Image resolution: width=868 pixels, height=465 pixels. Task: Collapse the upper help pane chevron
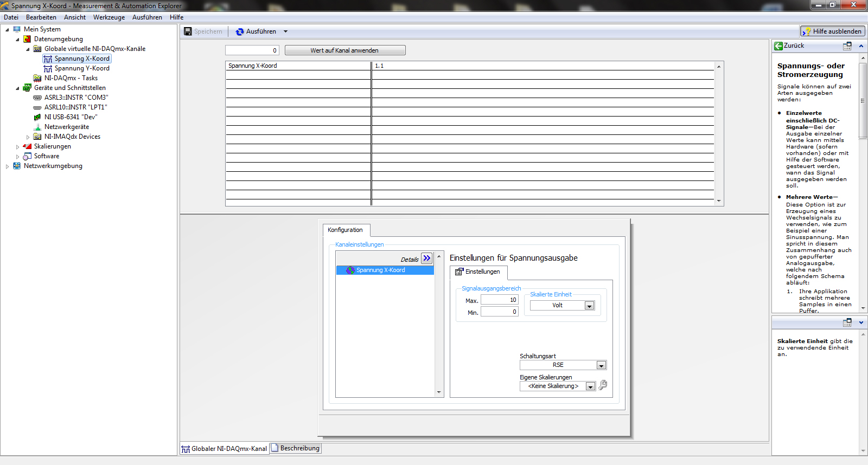pos(861,46)
